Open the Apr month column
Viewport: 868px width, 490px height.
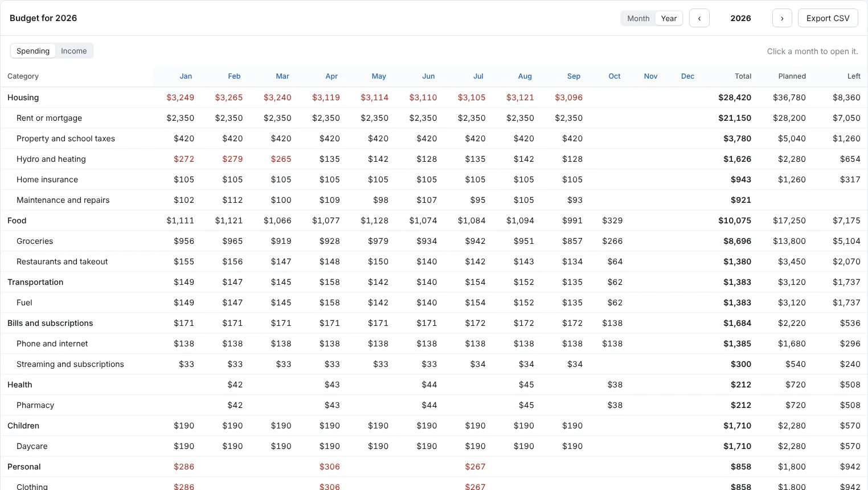[x=331, y=76]
